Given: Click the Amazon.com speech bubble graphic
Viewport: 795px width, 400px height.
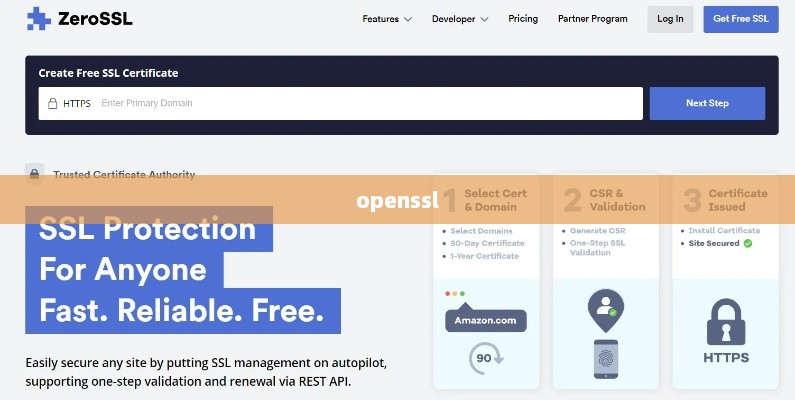Looking at the screenshot, I should click(486, 319).
